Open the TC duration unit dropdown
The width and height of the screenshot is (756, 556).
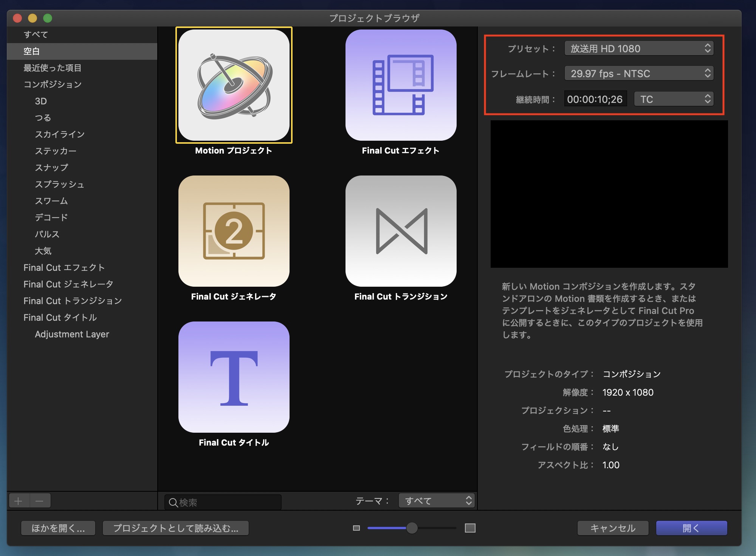click(674, 99)
